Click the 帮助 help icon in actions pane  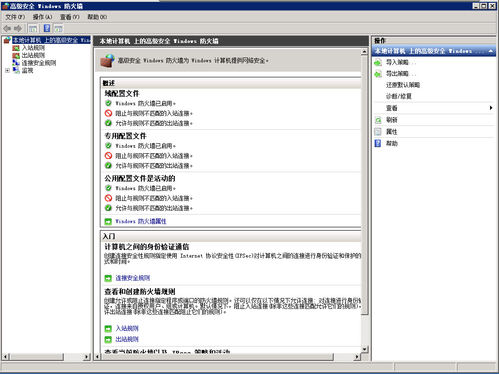pos(378,143)
